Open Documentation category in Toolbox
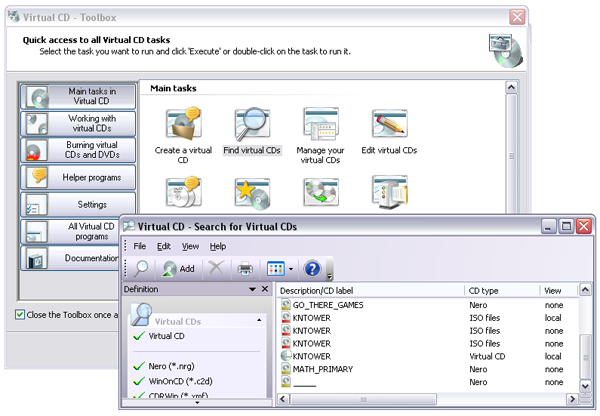600x416 pixels. (x=70, y=258)
